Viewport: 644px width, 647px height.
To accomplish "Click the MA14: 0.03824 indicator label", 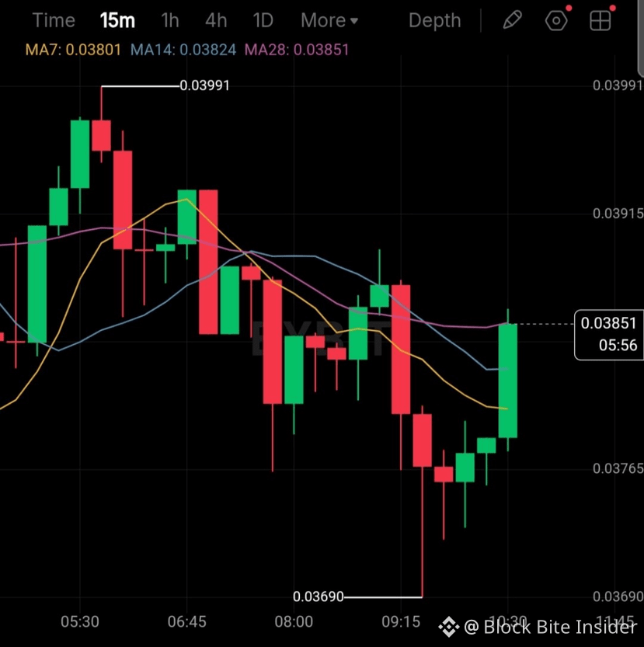I will pyautogui.click(x=183, y=50).
